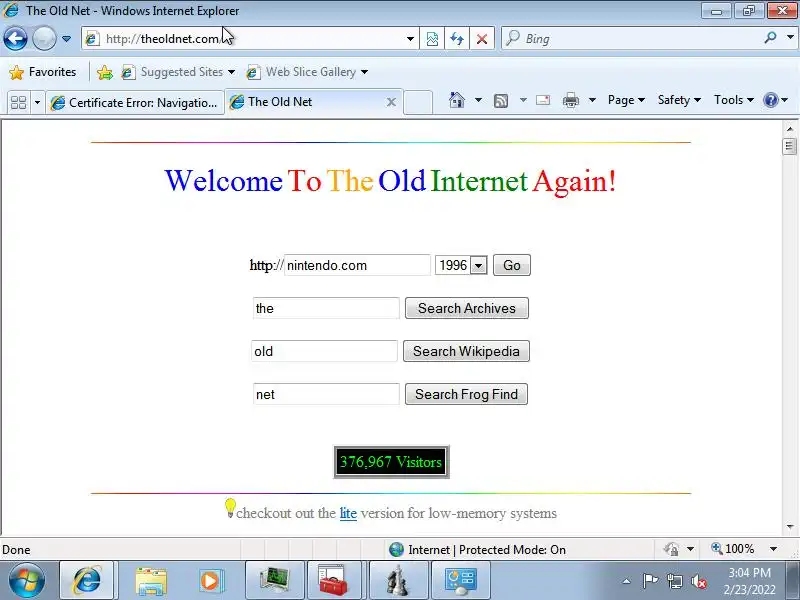Click the Search Wikipedia button
This screenshot has height=600, width=800.
(466, 351)
